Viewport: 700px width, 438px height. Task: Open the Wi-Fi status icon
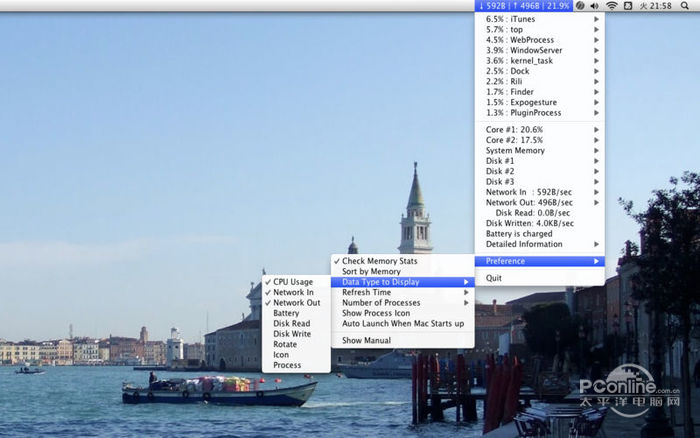tap(611, 6)
